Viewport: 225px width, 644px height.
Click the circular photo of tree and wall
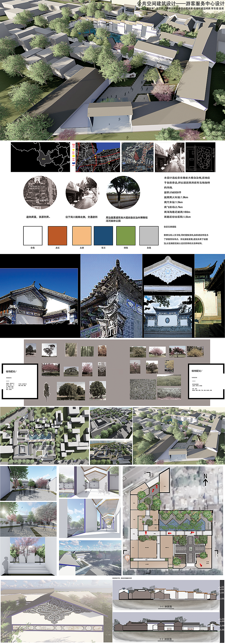(123, 193)
